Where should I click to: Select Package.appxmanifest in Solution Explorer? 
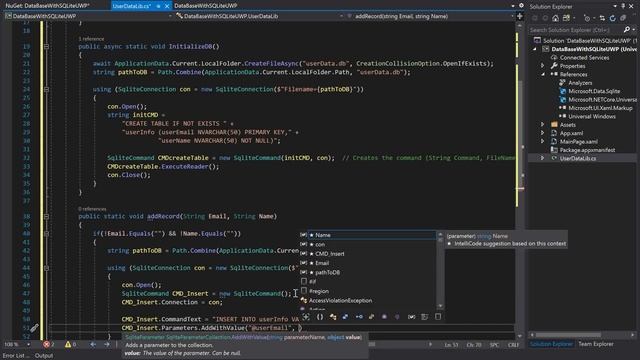pos(587,150)
